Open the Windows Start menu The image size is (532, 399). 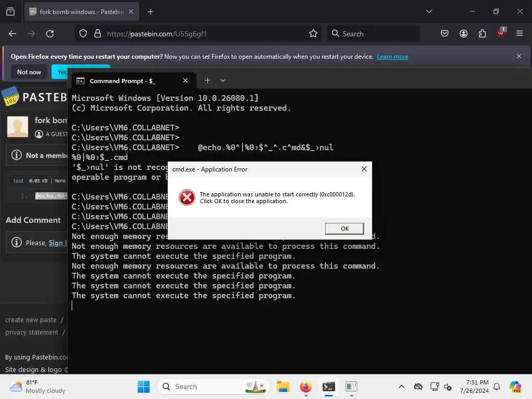pyautogui.click(x=143, y=387)
